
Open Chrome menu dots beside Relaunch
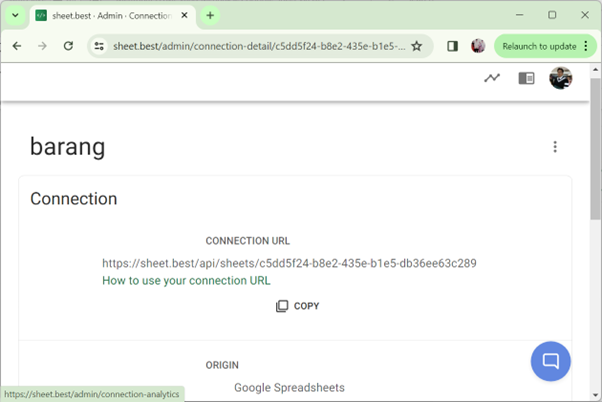point(586,46)
